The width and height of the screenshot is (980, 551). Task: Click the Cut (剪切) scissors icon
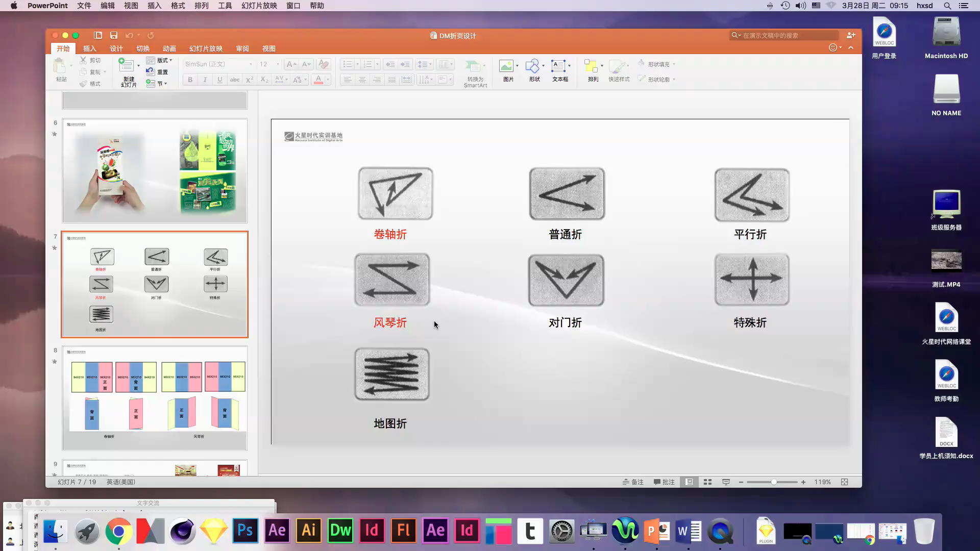click(83, 60)
